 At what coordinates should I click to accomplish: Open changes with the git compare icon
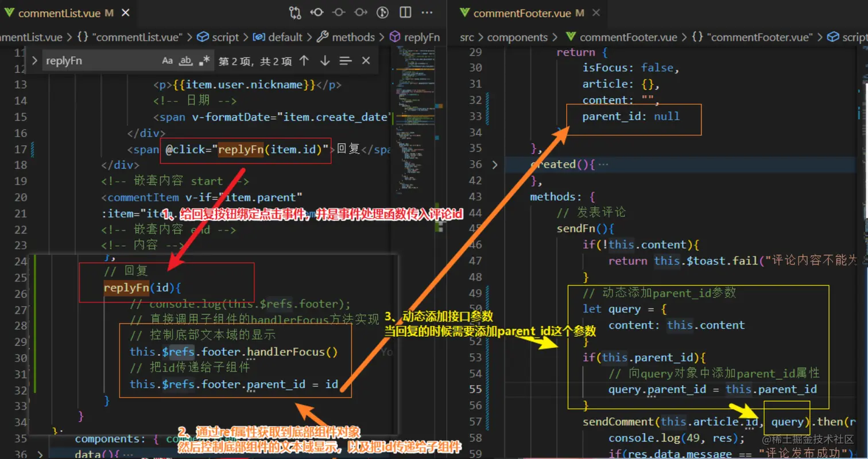click(295, 13)
